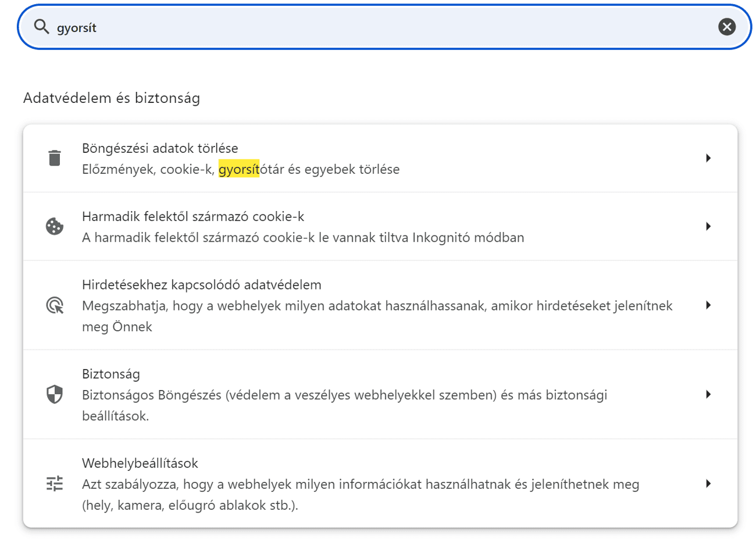This screenshot has width=756, height=547.
Task: Click the ad privacy cursor icon
Action: coord(55,305)
